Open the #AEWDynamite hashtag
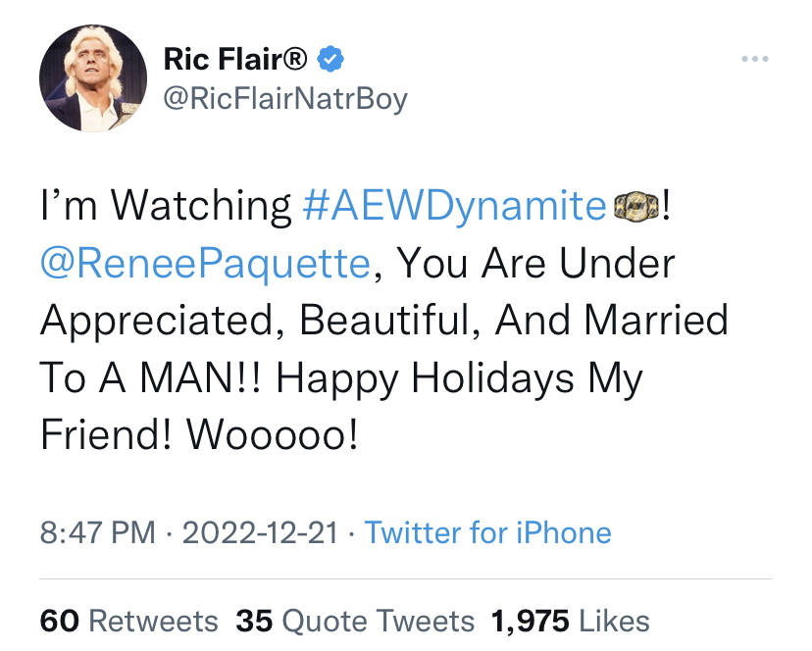Screen dimensions: 812x651 [455, 206]
